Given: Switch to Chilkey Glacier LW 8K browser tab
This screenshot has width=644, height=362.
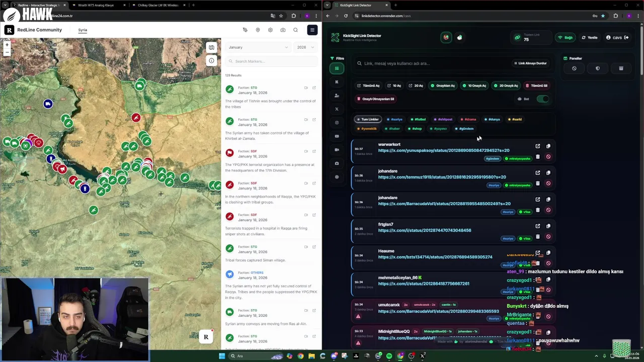Looking at the screenshot, I should [158, 5].
